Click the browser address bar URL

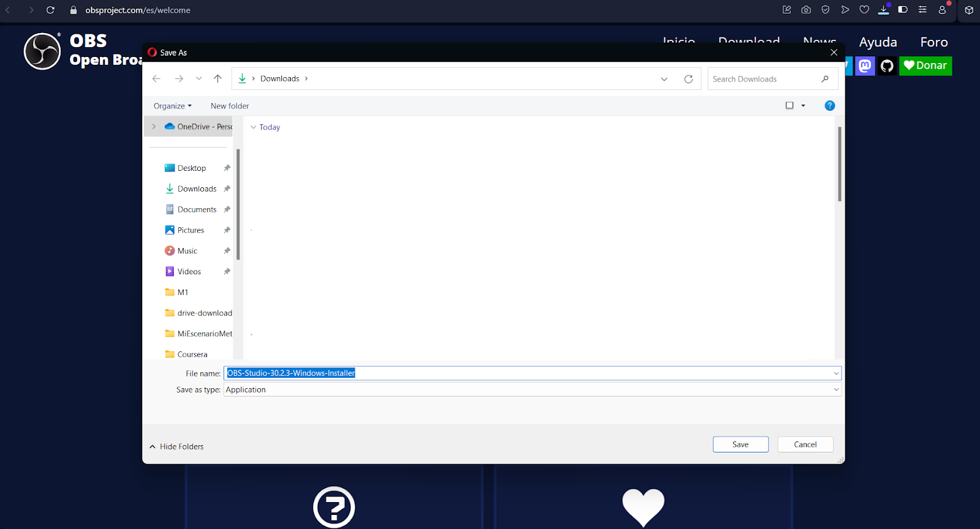(138, 10)
